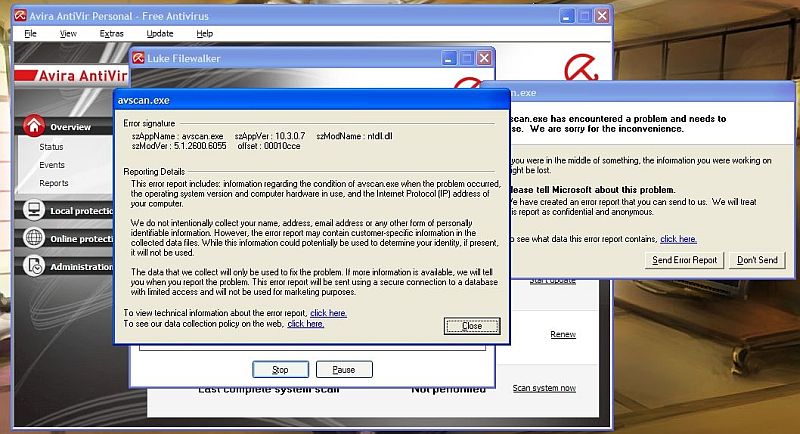Viewport: 800px width, 434px height.
Task: Open the Help menu
Action: point(205,34)
